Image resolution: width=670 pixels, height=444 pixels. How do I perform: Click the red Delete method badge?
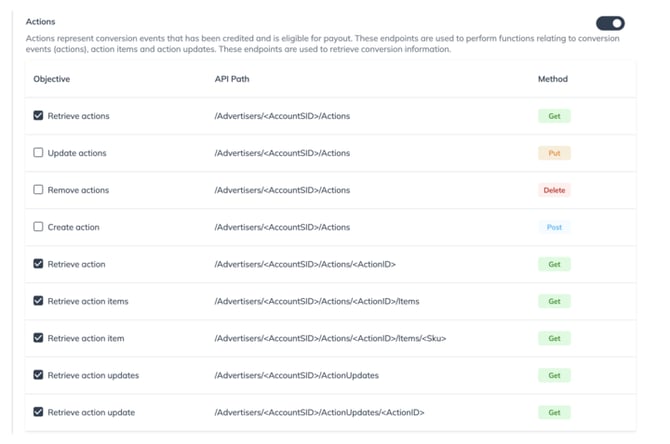pyautogui.click(x=555, y=190)
